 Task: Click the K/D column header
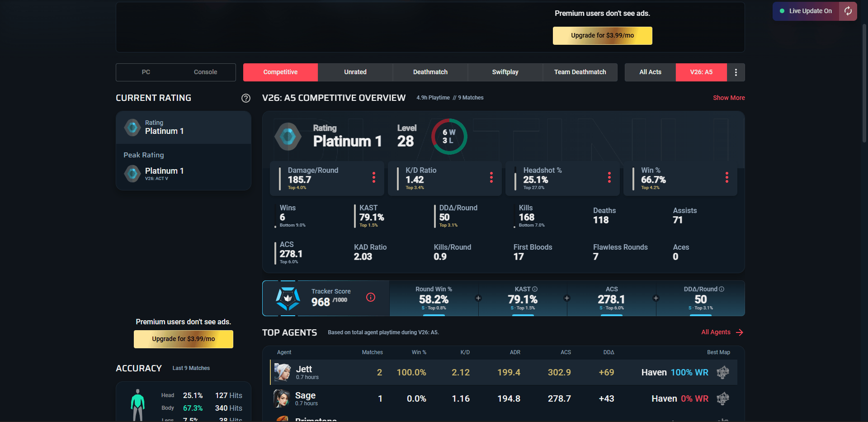(465, 352)
